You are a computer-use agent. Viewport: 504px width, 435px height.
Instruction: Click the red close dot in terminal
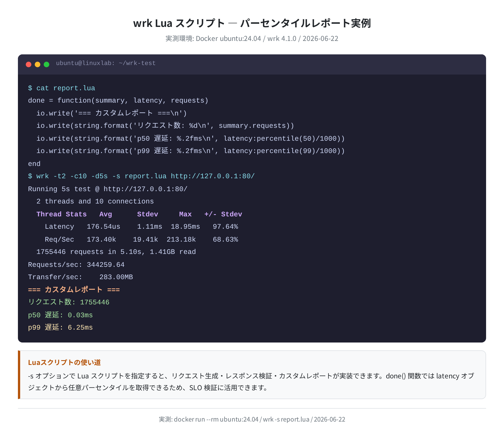[x=29, y=64]
